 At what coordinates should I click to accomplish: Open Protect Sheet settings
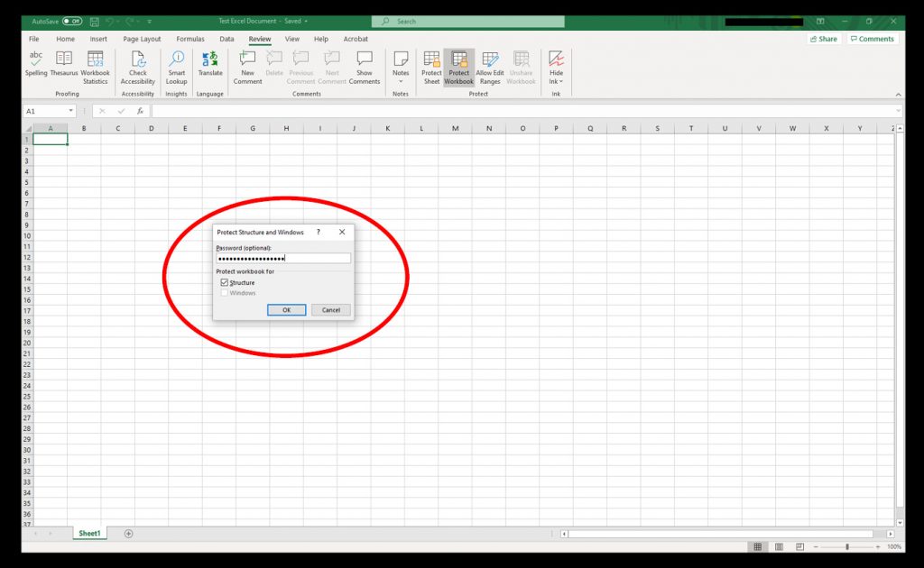(x=430, y=64)
